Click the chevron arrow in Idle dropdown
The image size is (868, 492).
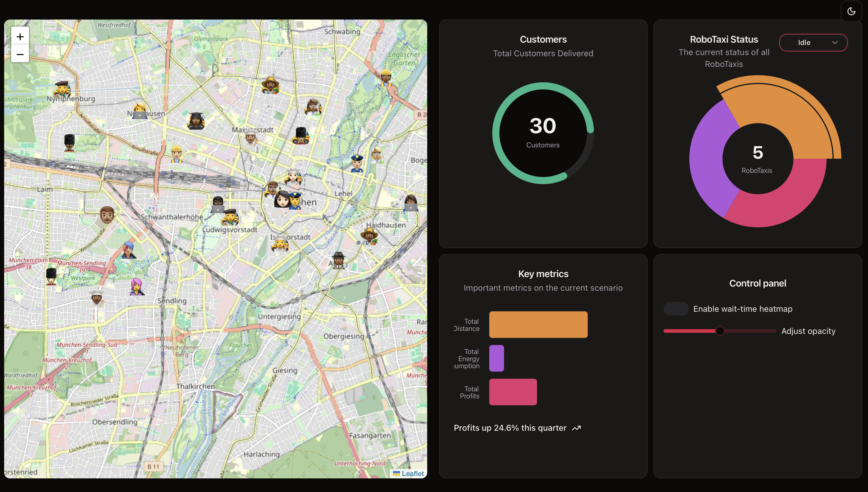click(835, 43)
